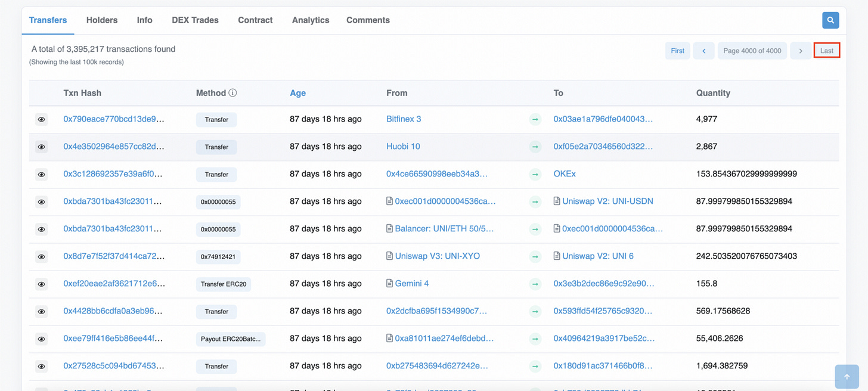Click the 0x74912421 method badge
The width and height of the screenshot is (868, 391).
click(218, 257)
